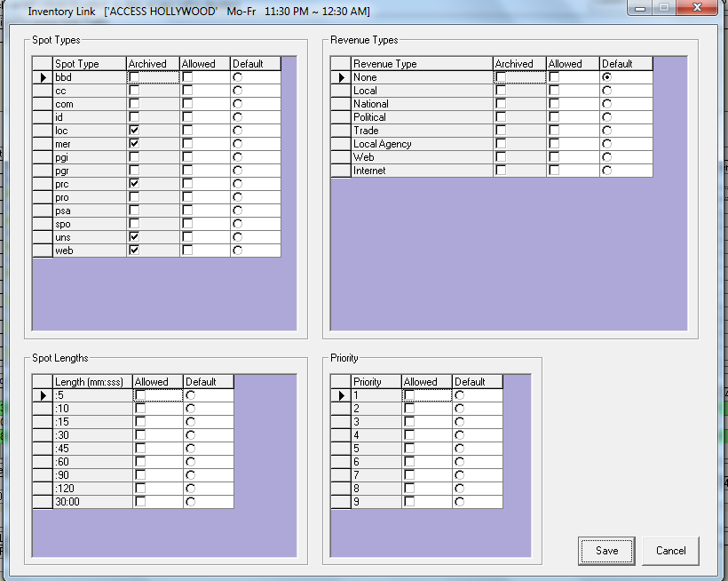Viewport: 728px width, 581px height.
Task: Allow the :30 spot length
Action: 139,435
